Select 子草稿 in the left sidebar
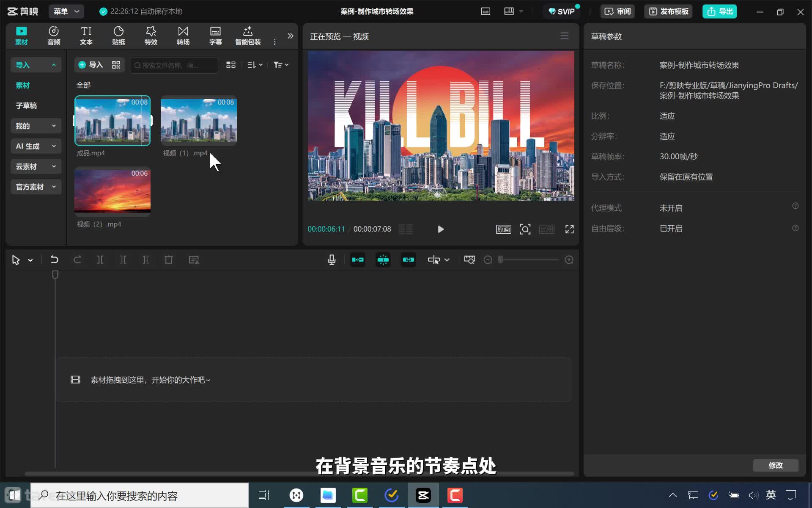The image size is (812, 508). pos(26,105)
